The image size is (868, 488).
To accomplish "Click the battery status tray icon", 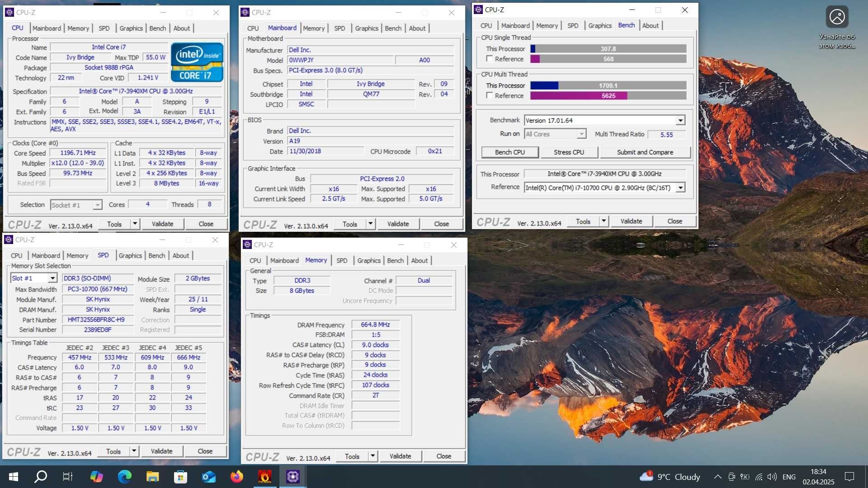I will point(745,477).
